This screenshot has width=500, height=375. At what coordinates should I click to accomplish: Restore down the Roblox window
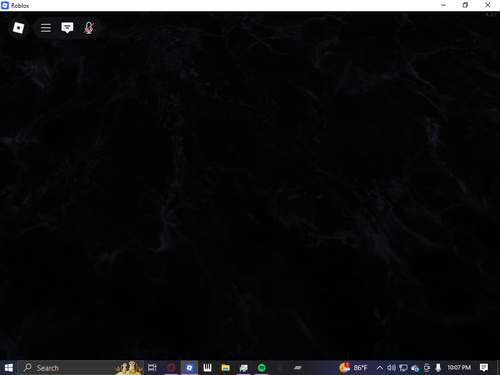[465, 5]
